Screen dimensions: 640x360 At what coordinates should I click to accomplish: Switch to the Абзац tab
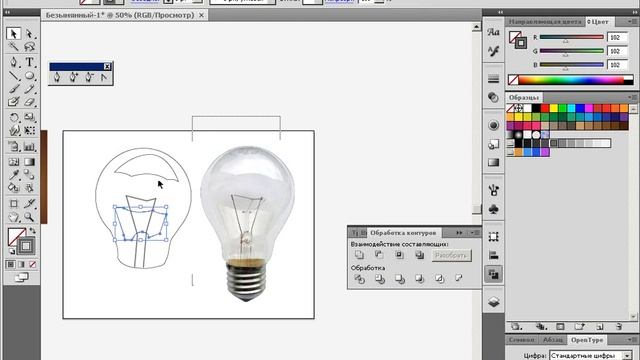click(x=552, y=340)
